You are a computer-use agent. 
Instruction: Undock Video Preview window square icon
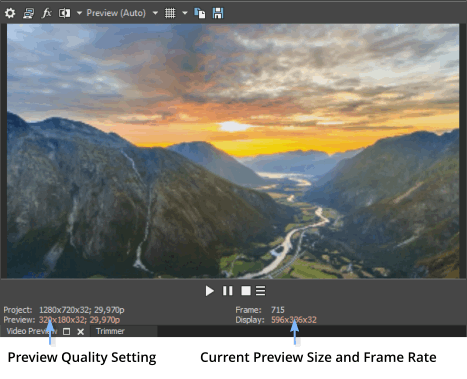(67, 332)
